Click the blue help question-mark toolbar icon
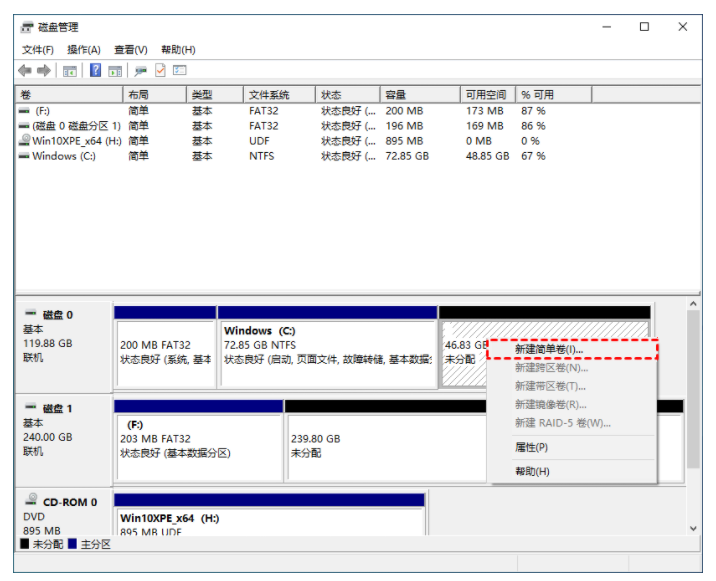Image resolution: width=716 pixels, height=581 pixels. pos(96,71)
